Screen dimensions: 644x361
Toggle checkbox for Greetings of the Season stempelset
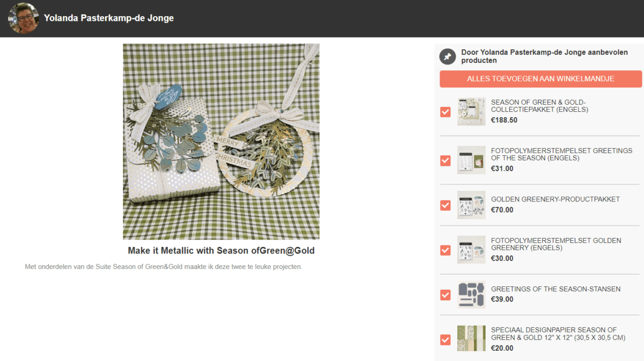coord(445,160)
